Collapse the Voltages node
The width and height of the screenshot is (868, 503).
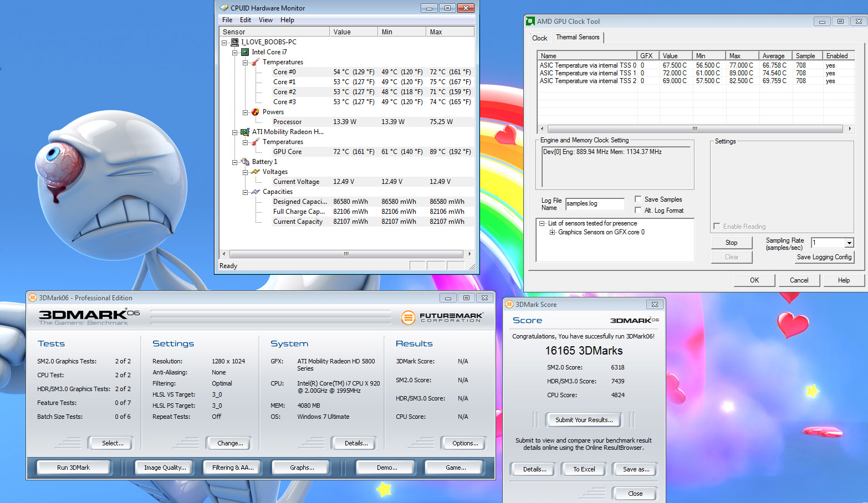[245, 172]
